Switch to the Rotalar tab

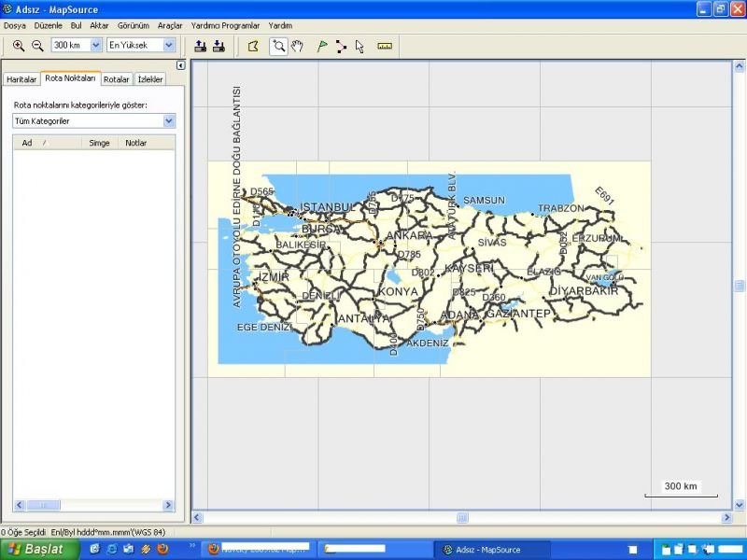117,79
